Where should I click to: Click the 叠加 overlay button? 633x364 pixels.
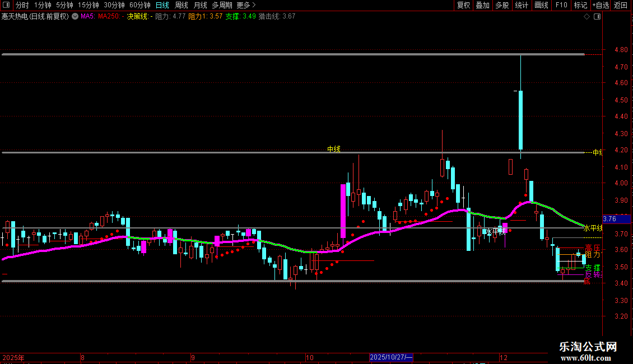pos(482,5)
